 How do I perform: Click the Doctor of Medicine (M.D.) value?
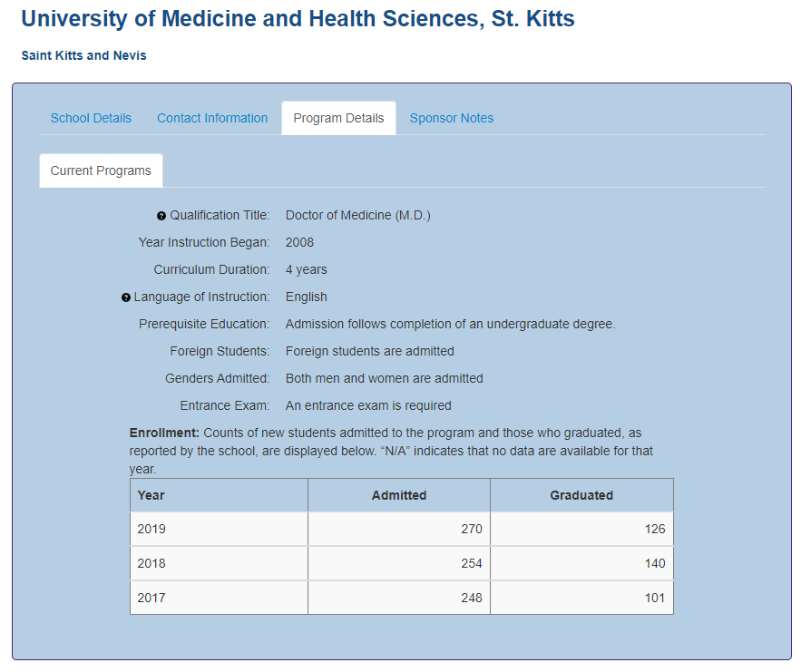point(357,215)
